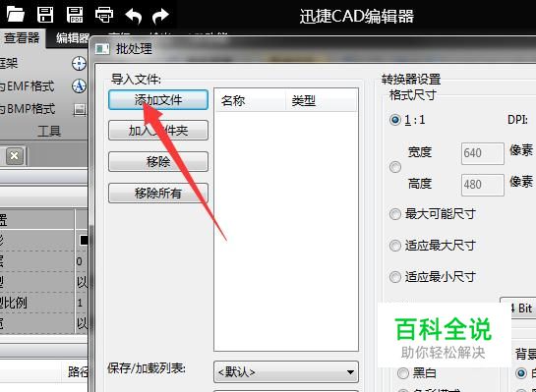Select the 宽度/高度 custom size radio

(395, 167)
